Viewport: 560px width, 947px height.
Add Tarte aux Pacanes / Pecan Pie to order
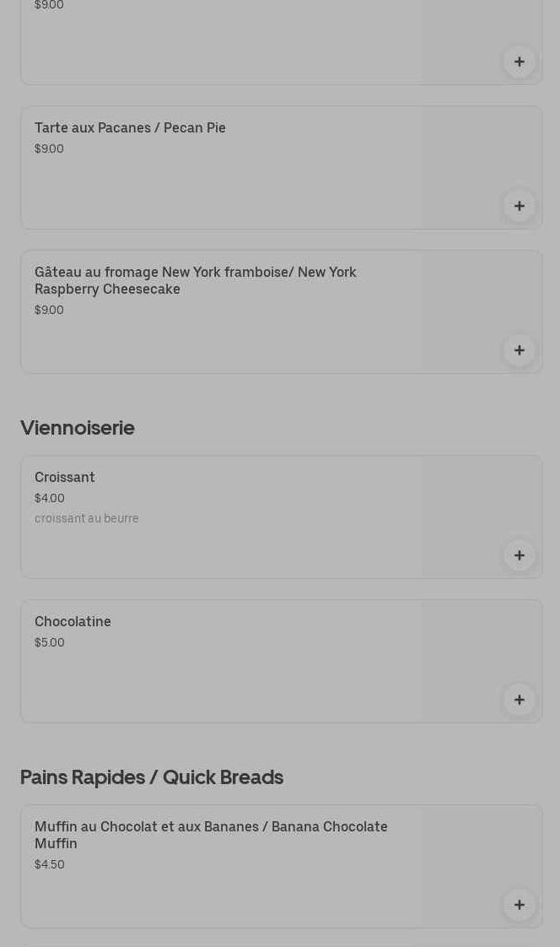(x=519, y=206)
